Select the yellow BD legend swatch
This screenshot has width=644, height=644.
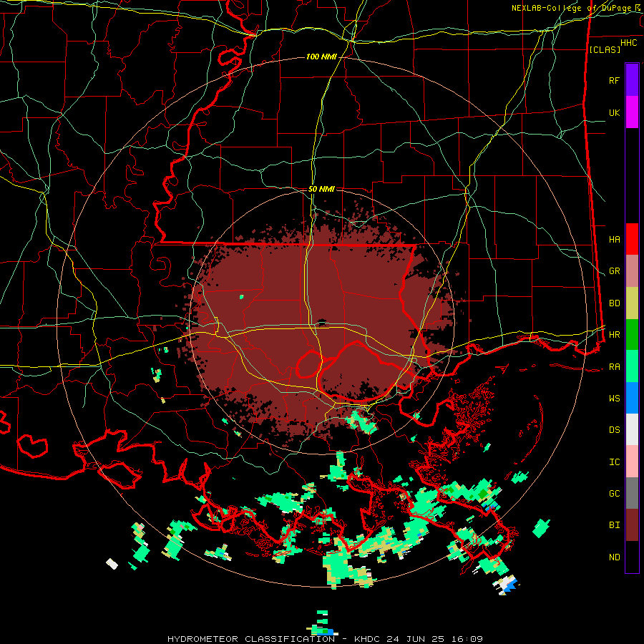(632, 303)
